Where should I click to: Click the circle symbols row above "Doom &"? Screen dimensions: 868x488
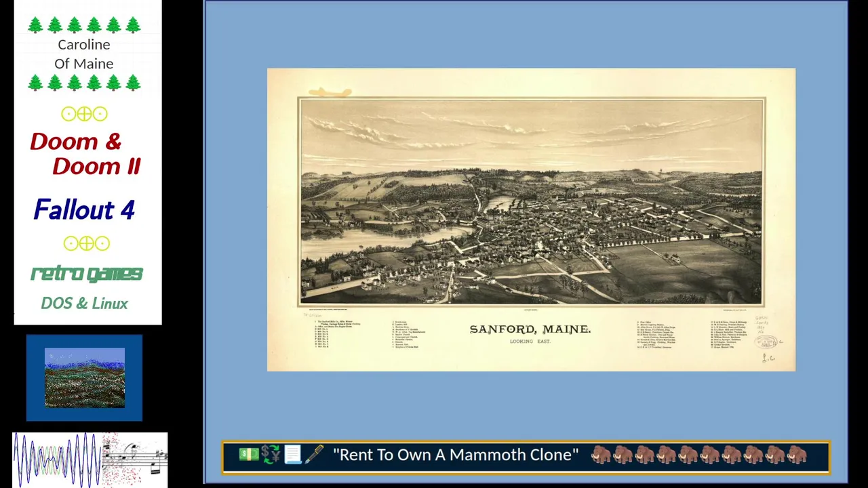coord(84,114)
